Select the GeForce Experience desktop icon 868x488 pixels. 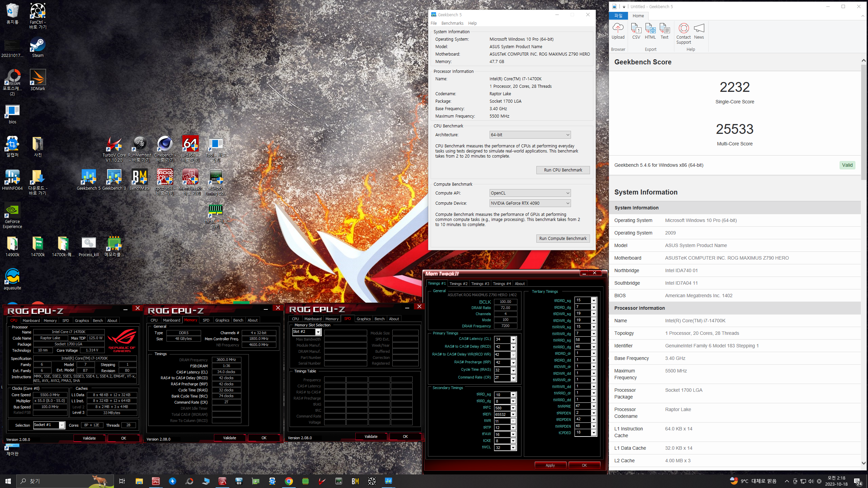click(12, 216)
